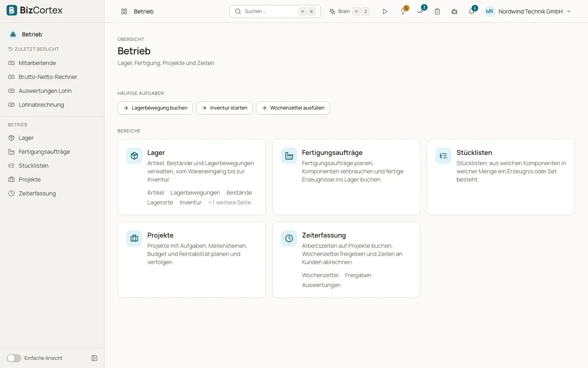Open recently visited Lohnabrechnung
588x368 pixels.
click(52, 105)
